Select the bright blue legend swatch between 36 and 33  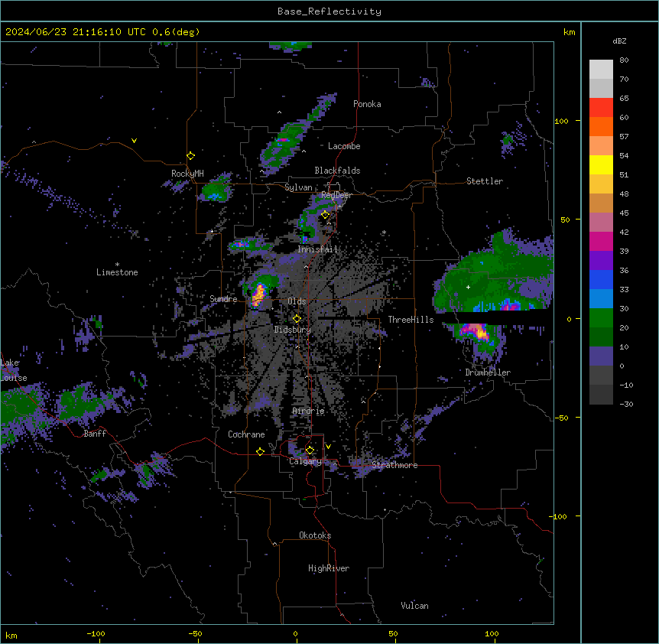tap(601, 279)
